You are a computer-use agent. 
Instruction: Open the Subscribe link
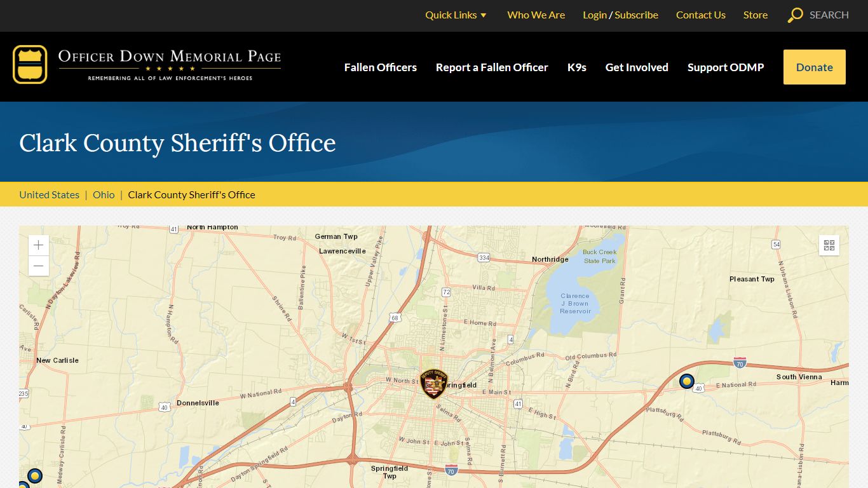(636, 15)
